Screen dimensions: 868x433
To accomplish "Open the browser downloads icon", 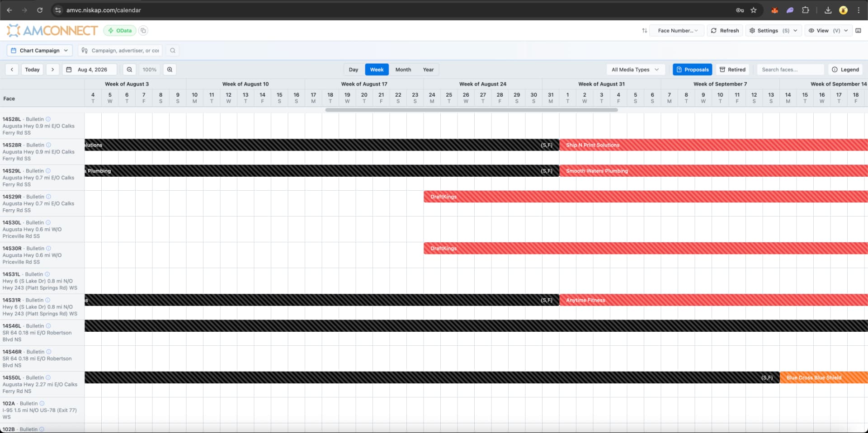I will [828, 10].
